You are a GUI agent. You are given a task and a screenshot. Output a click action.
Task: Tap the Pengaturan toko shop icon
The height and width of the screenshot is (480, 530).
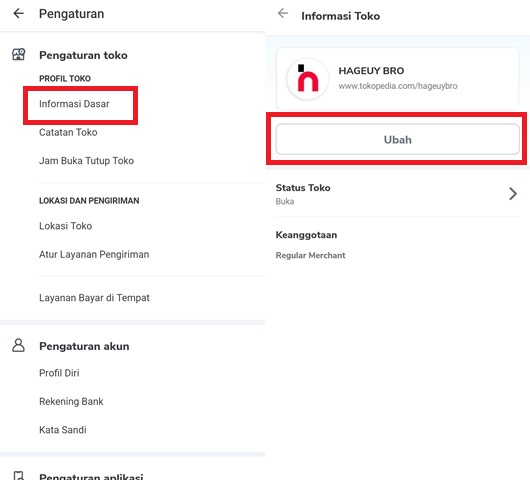[19, 54]
